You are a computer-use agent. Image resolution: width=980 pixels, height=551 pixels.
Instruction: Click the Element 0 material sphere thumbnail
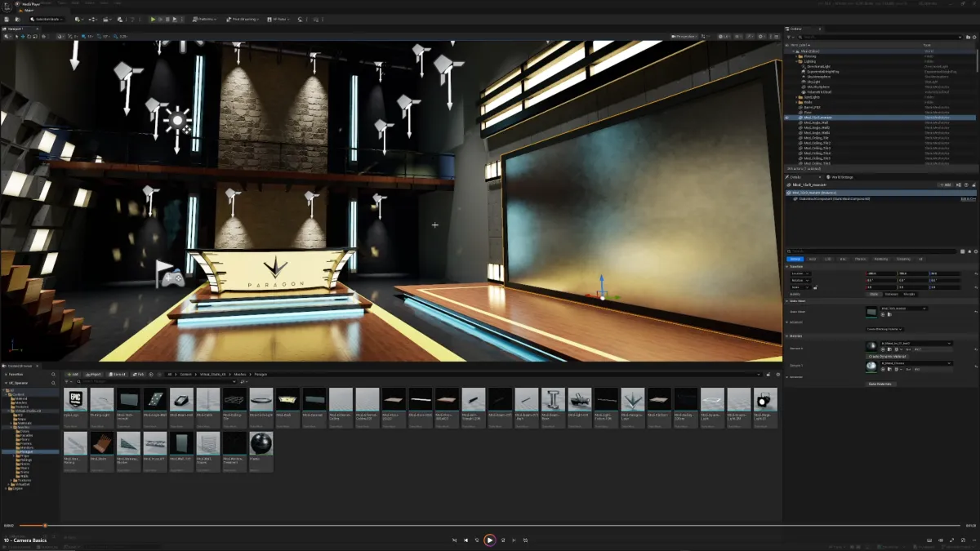coord(871,347)
